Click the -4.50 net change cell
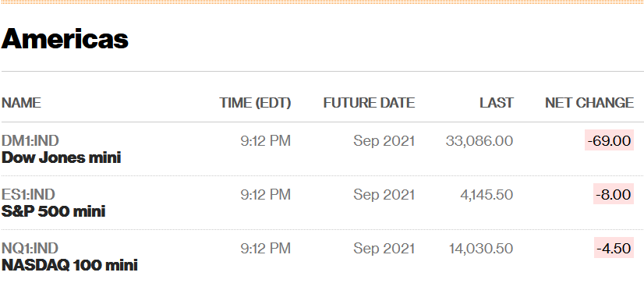Screen dimensions: 644x283 coord(614,249)
